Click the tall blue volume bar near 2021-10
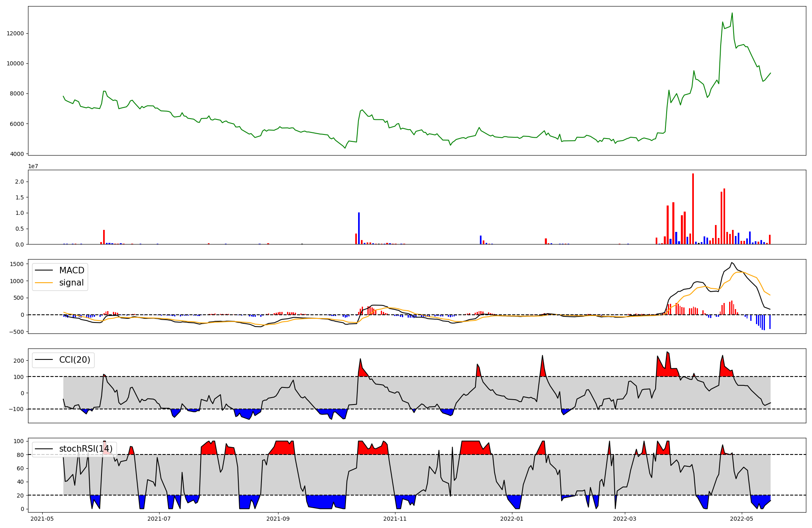812x528 pixels. pyautogui.click(x=359, y=228)
